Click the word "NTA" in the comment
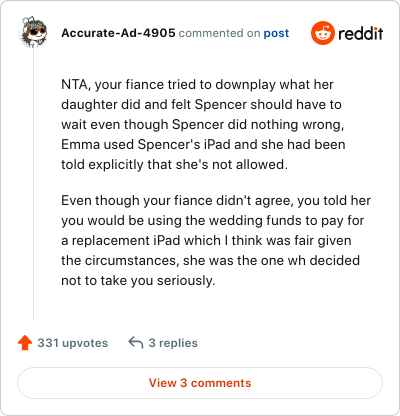 (x=74, y=85)
